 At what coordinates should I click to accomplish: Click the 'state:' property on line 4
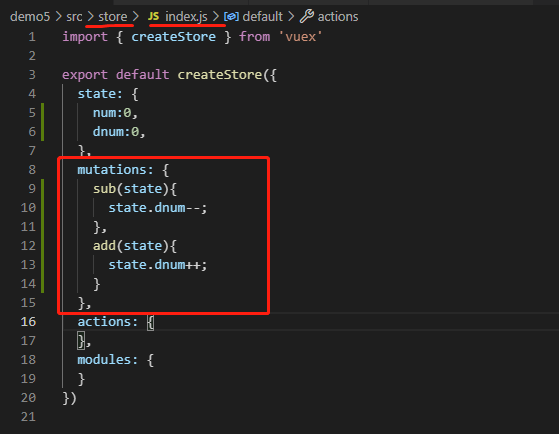[x=100, y=94]
